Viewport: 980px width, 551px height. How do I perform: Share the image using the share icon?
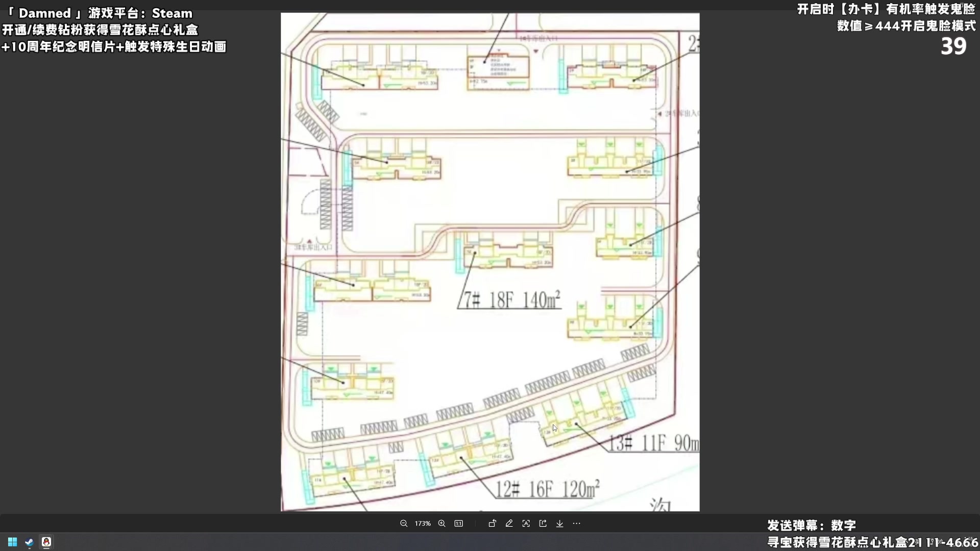pyautogui.click(x=543, y=523)
